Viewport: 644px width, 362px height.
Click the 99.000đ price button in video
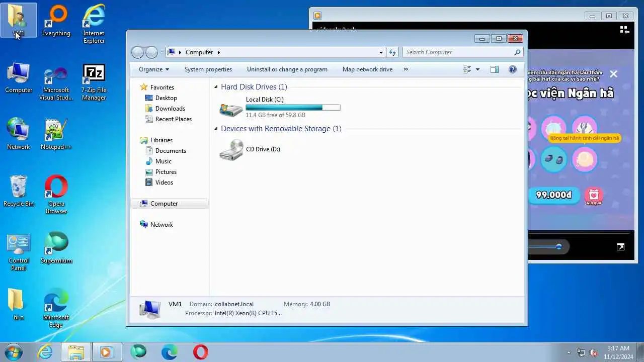click(554, 195)
